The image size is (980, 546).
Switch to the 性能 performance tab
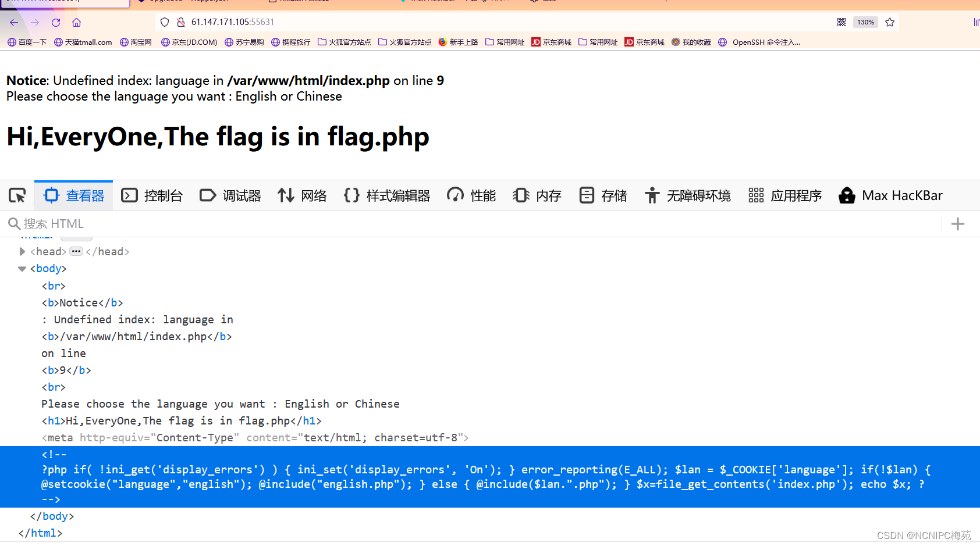[x=471, y=195]
